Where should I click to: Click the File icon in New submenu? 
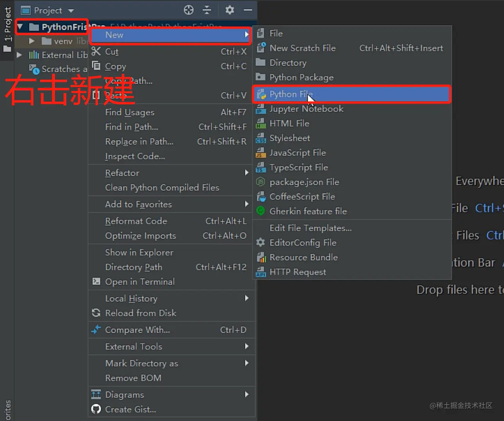[261, 33]
